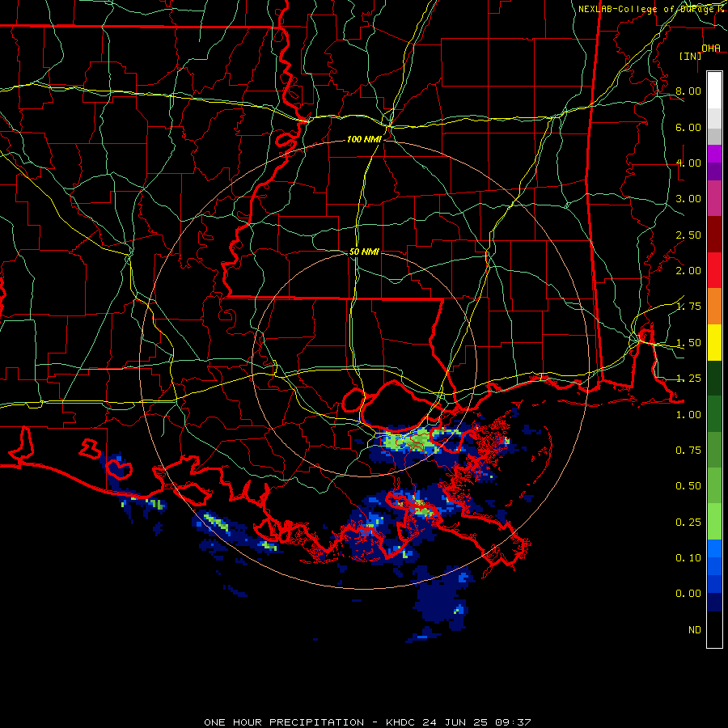728x728 pixels.
Task: Select the 1.25 legend value
Action: tap(688, 379)
